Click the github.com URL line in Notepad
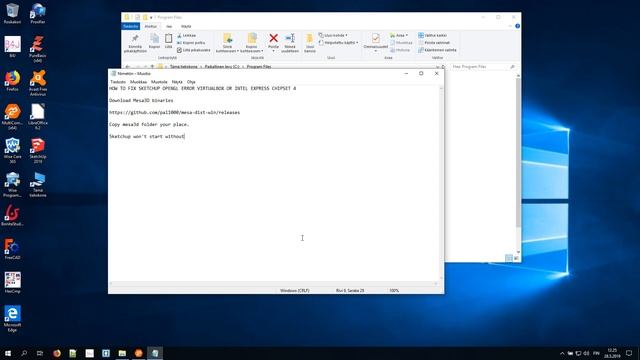This screenshot has width=640, height=360. [x=174, y=112]
